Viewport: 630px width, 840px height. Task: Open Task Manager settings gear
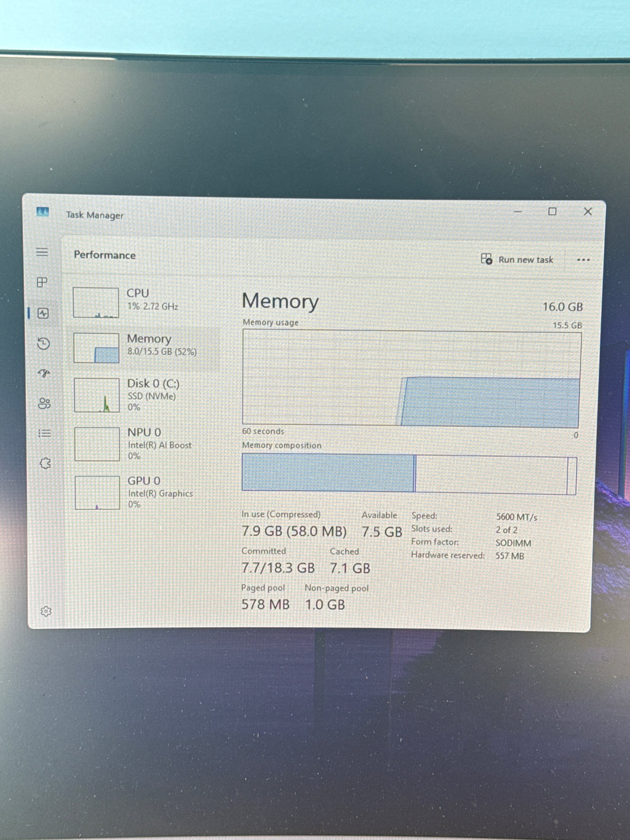tap(46, 611)
